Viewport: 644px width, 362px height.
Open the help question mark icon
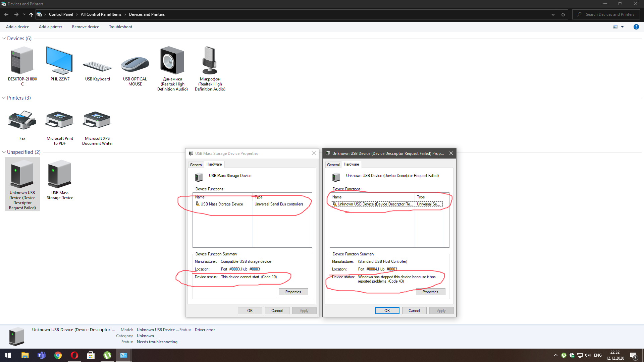[636, 27]
